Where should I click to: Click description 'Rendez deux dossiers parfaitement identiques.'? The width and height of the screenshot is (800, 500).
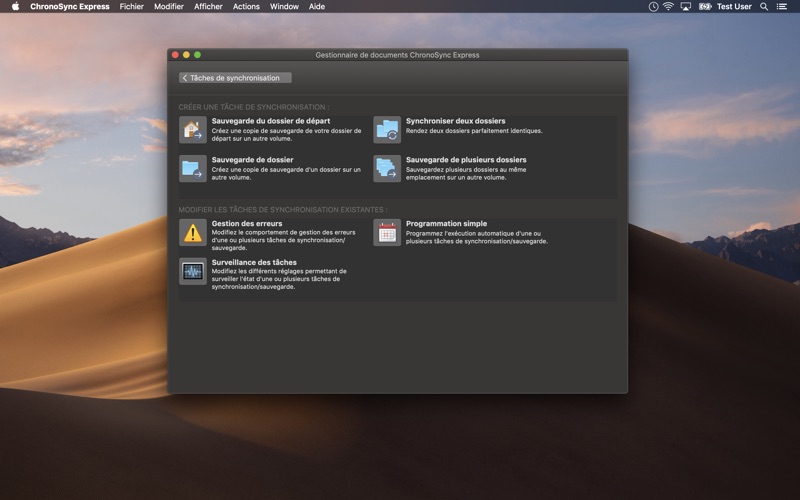[x=474, y=131]
